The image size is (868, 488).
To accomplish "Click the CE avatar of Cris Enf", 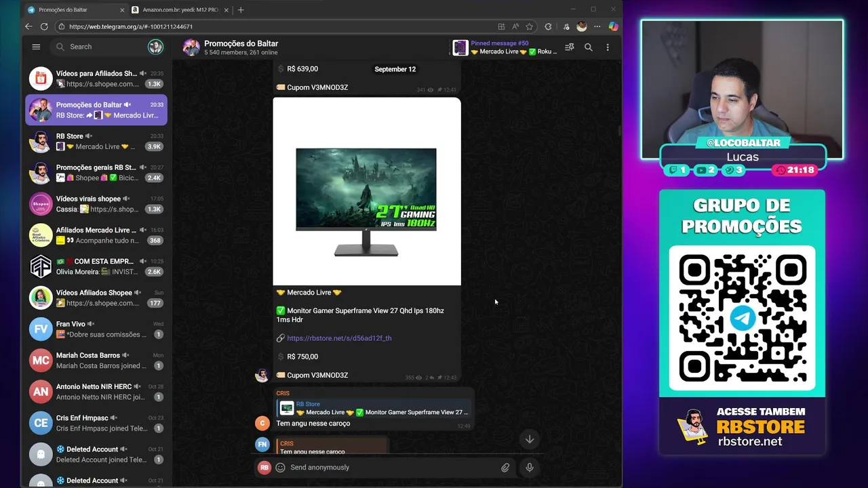I will tap(41, 423).
